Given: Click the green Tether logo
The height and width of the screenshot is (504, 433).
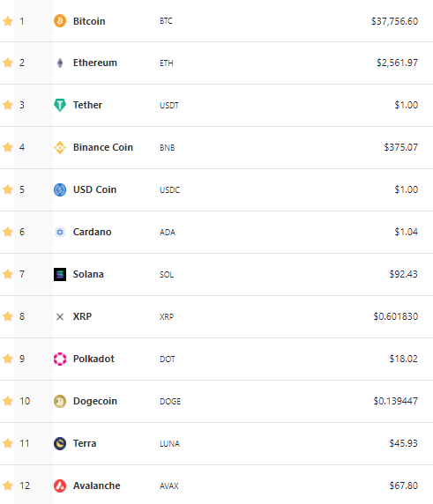Looking at the screenshot, I should 60,105.
